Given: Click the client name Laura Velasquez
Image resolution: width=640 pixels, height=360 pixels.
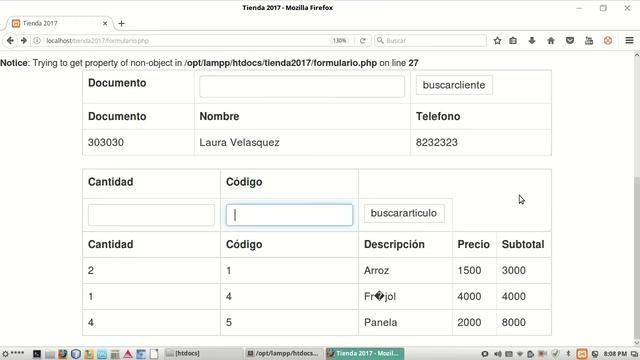Looking at the screenshot, I should tap(239, 142).
